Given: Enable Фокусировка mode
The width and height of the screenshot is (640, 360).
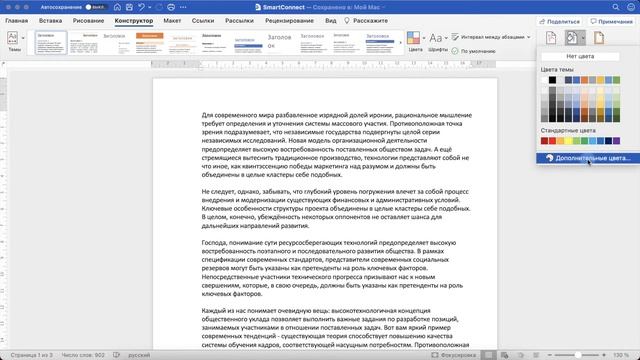Looking at the screenshot, I should coord(453,355).
